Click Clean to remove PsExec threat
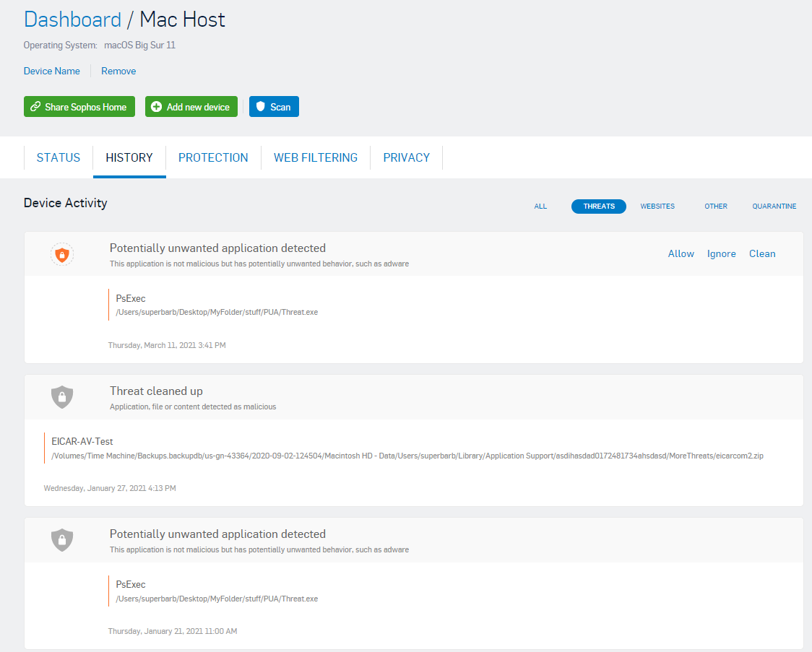812x652 pixels. point(762,254)
